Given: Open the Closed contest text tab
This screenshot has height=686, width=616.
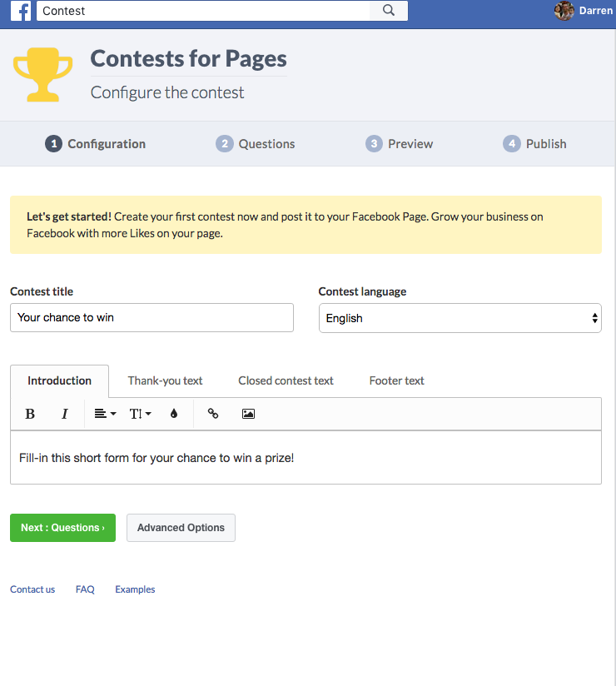Looking at the screenshot, I should (286, 380).
